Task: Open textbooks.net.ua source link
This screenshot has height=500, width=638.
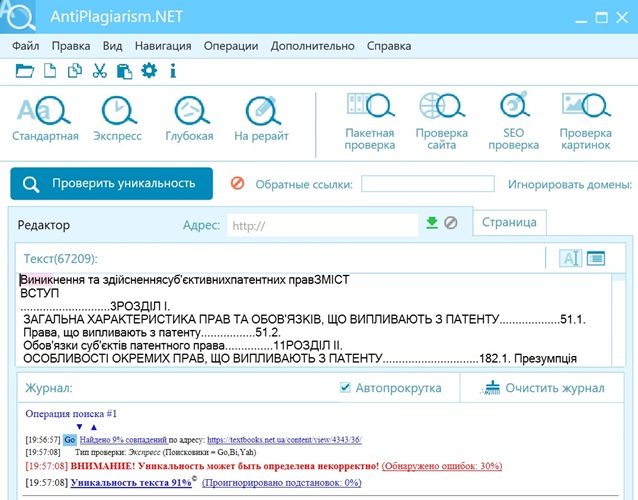Action: click(284, 440)
